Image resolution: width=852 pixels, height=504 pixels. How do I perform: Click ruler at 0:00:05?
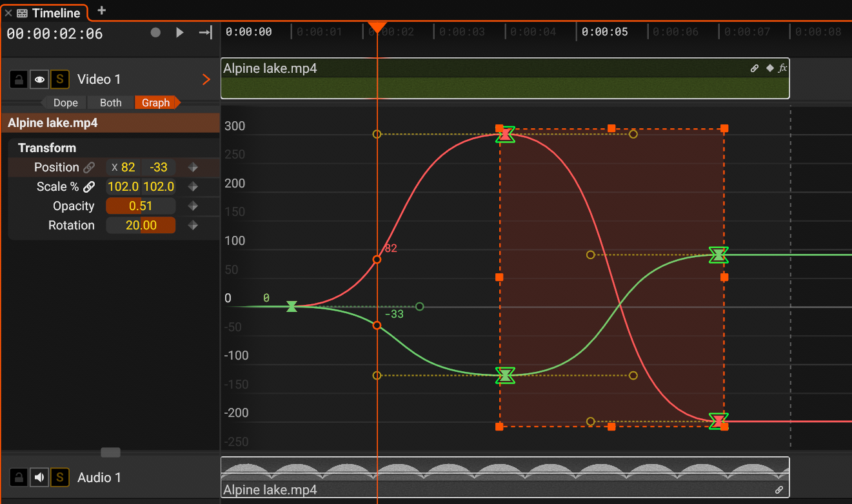point(604,32)
